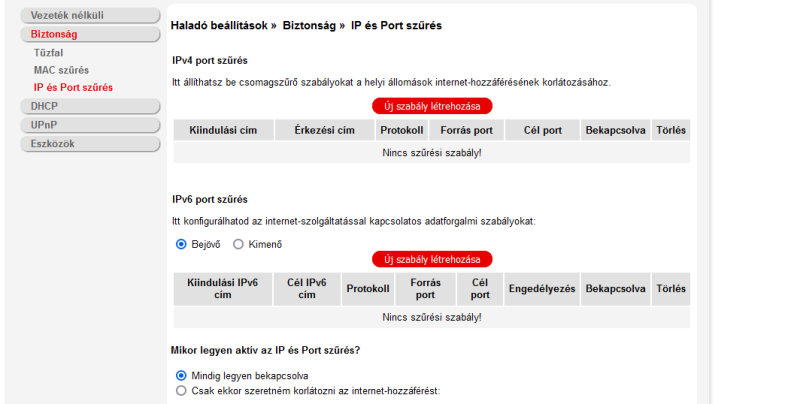Expand the DHCP sidebar section
This screenshot has height=404, width=800.
(90, 106)
